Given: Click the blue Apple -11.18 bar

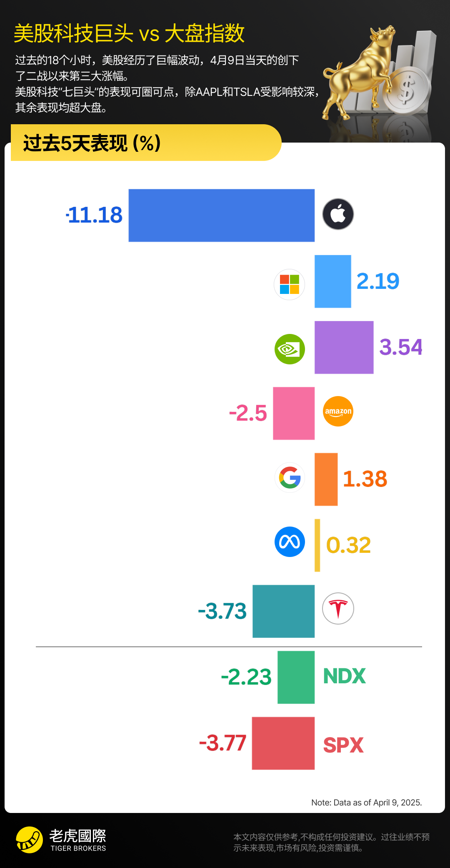Looking at the screenshot, I should coord(221,216).
